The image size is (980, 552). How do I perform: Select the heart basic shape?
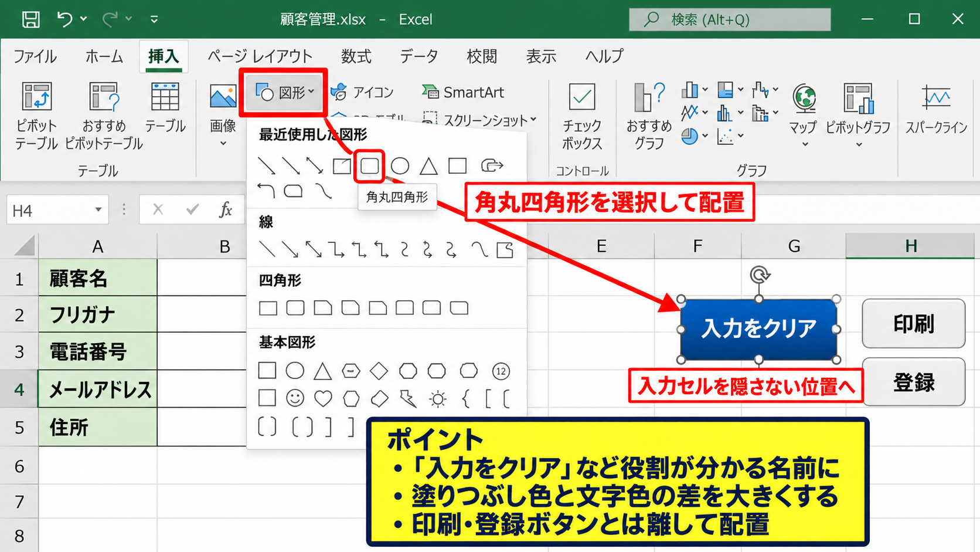click(x=323, y=399)
